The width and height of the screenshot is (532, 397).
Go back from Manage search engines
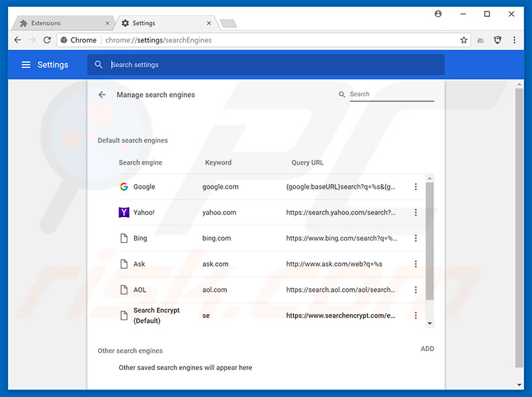[x=102, y=95]
